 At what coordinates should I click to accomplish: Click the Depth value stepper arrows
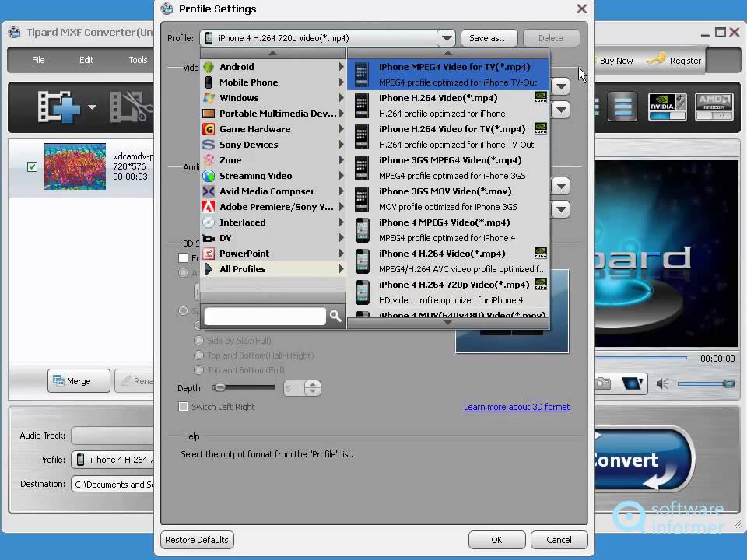[313, 388]
